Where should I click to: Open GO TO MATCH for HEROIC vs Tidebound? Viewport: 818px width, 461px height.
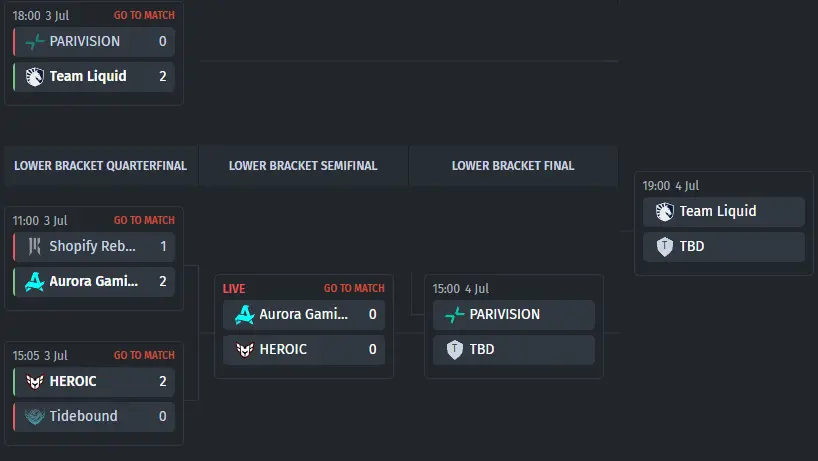pyautogui.click(x=145, y=355)
